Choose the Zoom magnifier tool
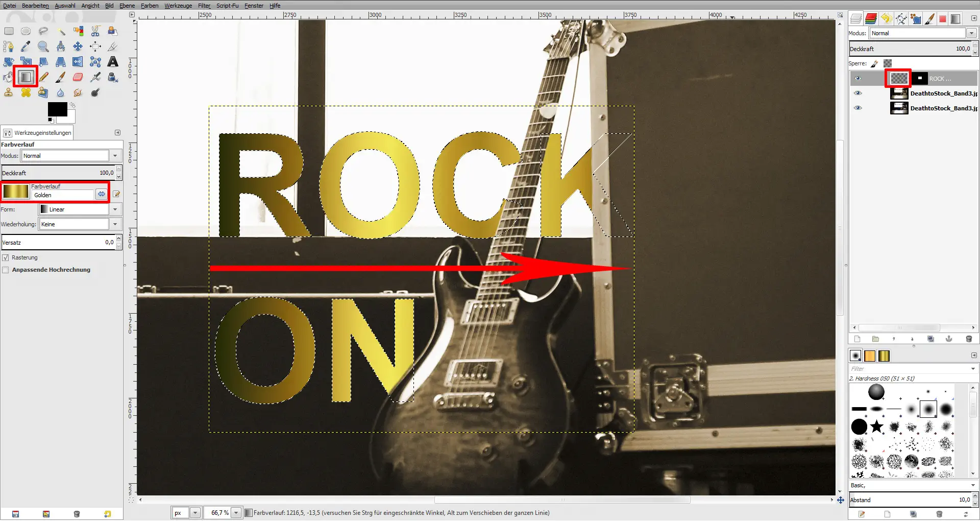 coord(43,46)
